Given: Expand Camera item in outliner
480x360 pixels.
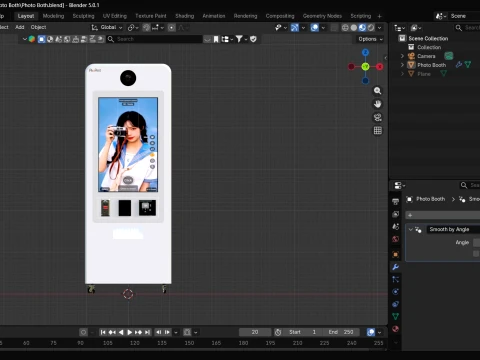Looking at the screenshot, I should 402,56.
